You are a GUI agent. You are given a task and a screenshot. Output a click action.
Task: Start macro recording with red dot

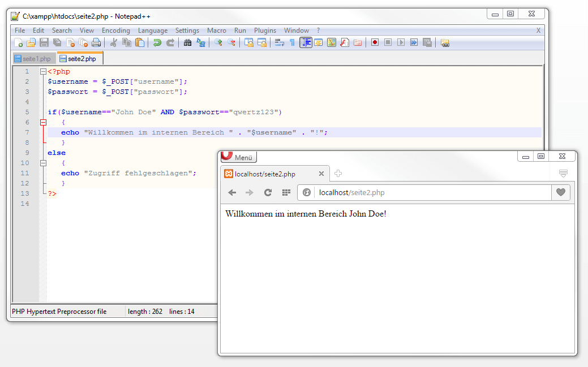[x=375, y=42]
